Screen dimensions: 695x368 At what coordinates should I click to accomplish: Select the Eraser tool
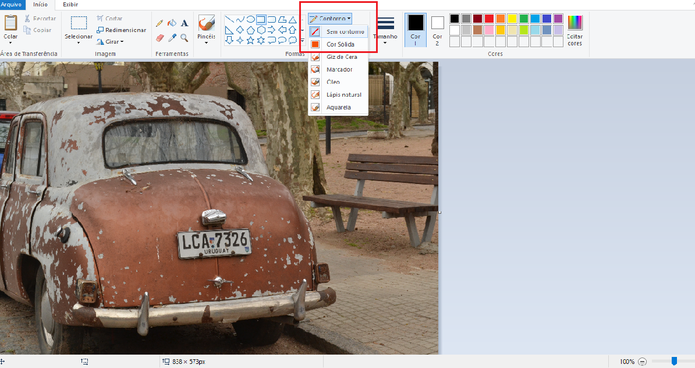[160, 38]
